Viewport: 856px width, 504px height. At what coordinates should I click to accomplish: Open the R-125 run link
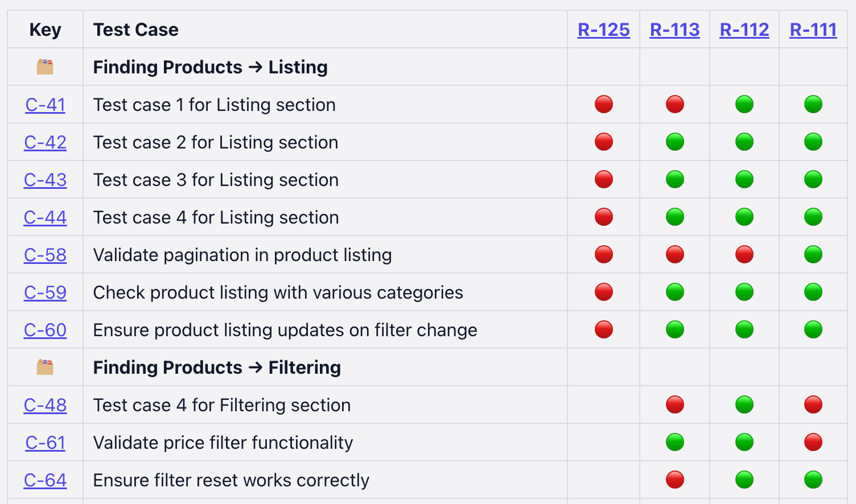pos(604,30)
